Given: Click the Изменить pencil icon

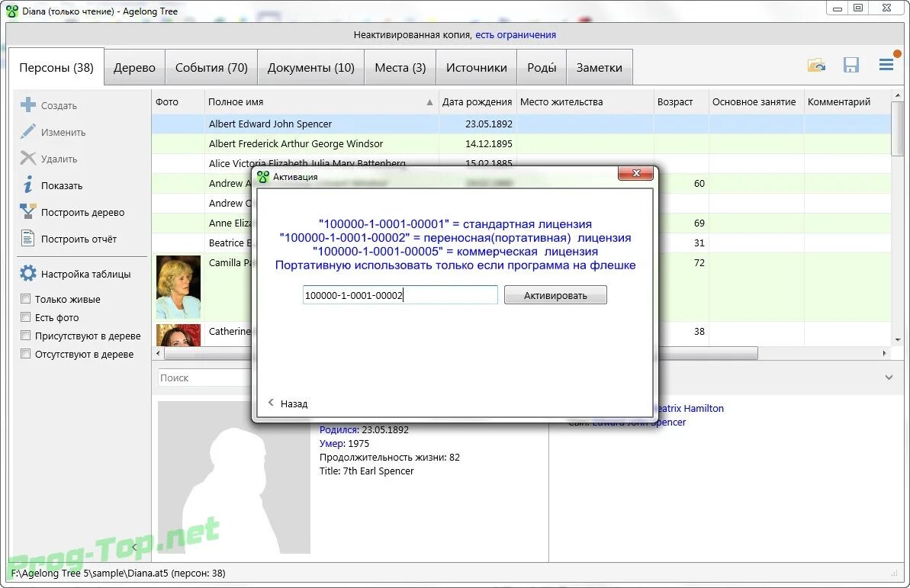Looking at the screenshot, I should 28,132.
